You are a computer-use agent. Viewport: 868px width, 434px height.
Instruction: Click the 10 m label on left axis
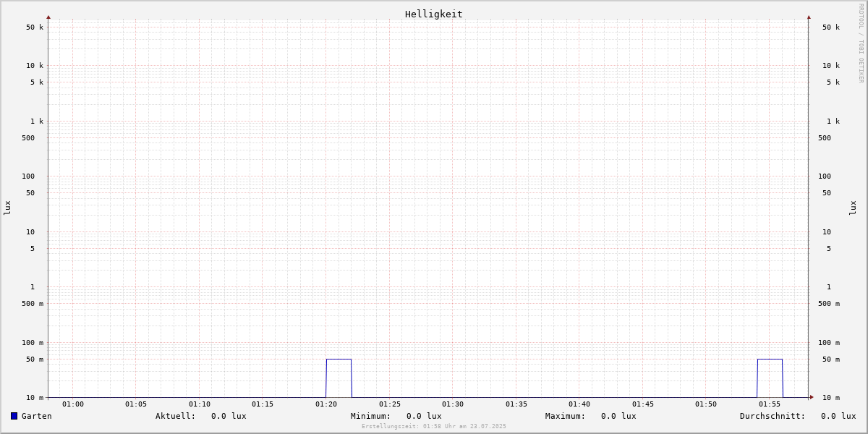tap(35, 398)
